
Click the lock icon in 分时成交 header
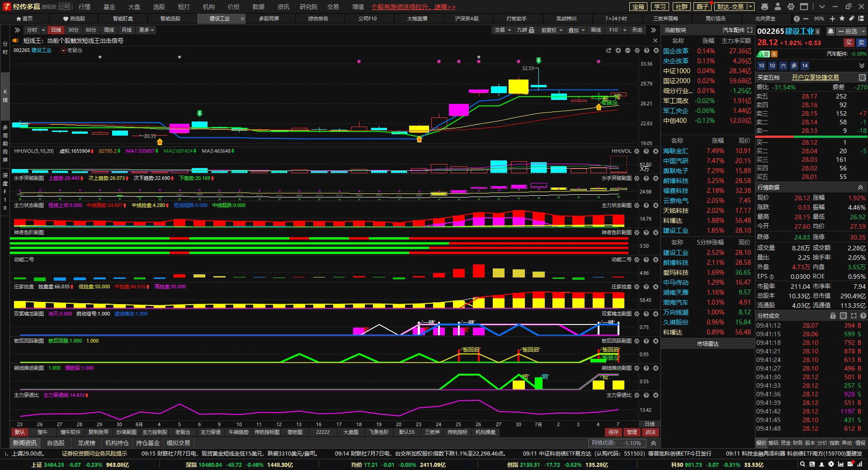coord(833,315)
